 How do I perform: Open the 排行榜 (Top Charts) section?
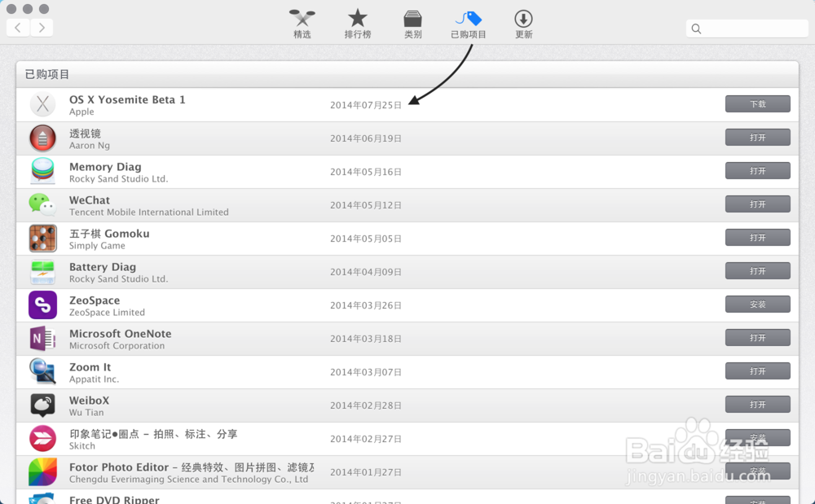(x=357, y=23)
